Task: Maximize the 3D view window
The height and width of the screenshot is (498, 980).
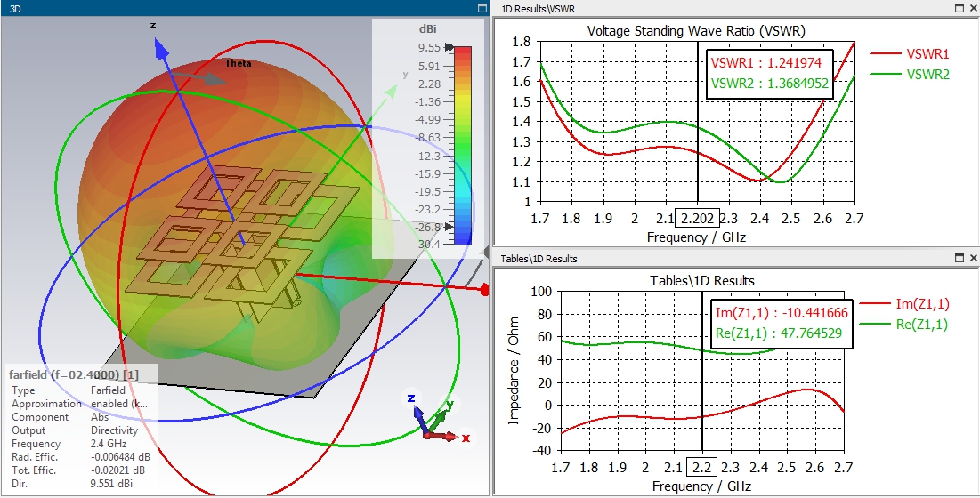Action: [482, 9]
